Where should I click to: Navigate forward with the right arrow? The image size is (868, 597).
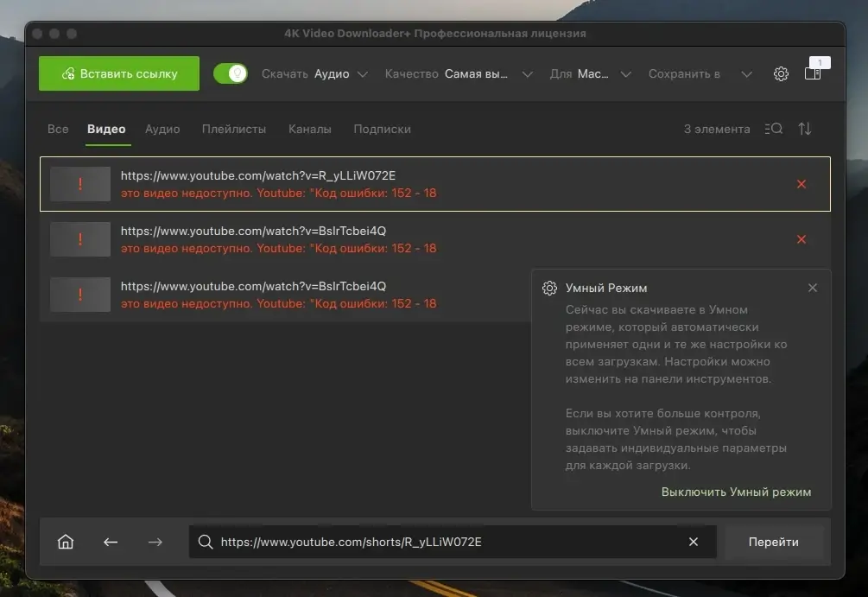click(x=155, y=542)
